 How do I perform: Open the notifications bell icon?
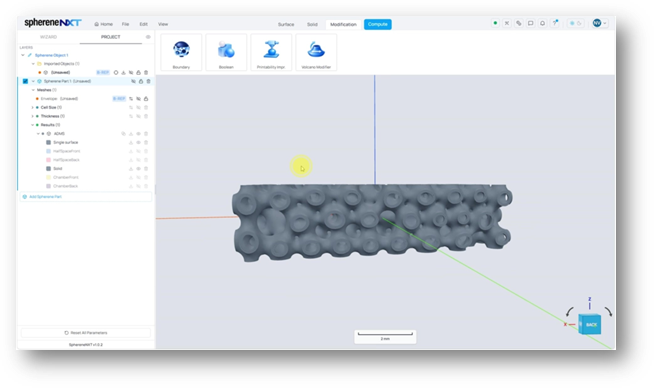(x=542, y=23)
